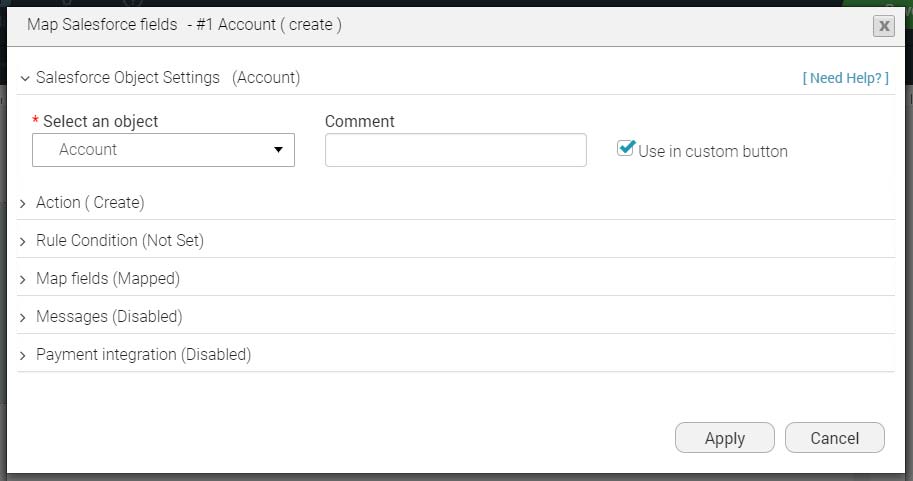913x481 pixels.
Task: Expand the Rule Condition (Not Set) title
Action: (x=120, y=241)
